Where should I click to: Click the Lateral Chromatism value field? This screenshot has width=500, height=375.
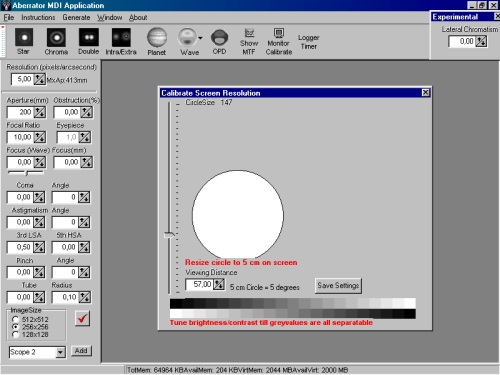pos(462,41)
